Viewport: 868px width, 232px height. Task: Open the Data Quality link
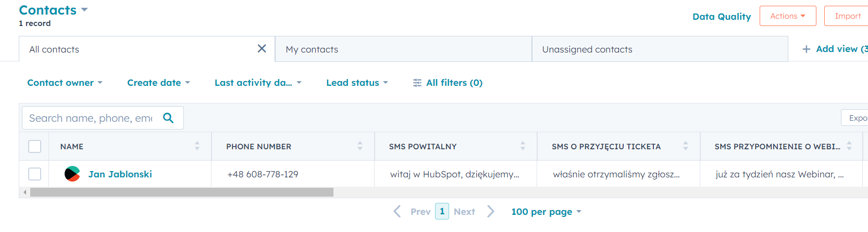[722, 17]
